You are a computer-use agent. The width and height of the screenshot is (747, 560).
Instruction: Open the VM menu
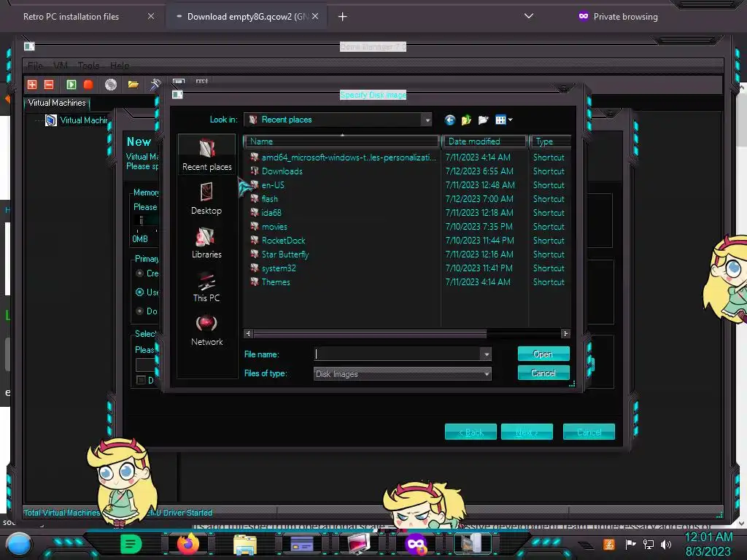point(61,66)
